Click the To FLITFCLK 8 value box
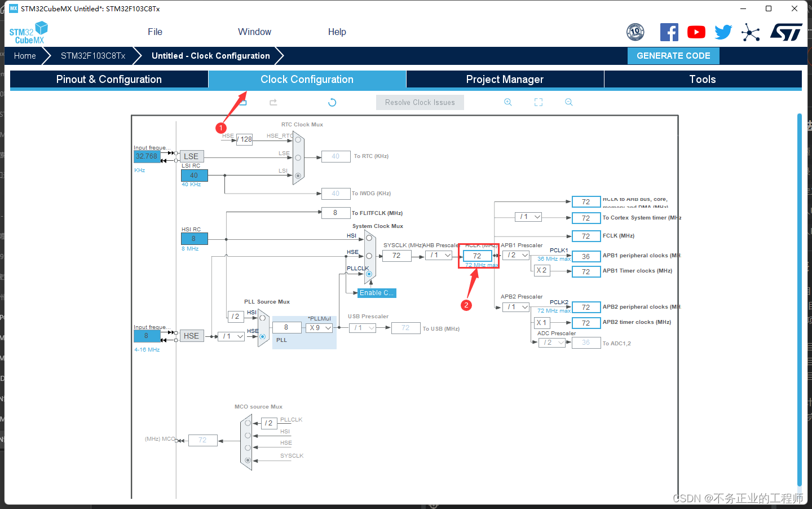Image resolution: width=812 pixels, height=509 pixels. click(336, 213)
